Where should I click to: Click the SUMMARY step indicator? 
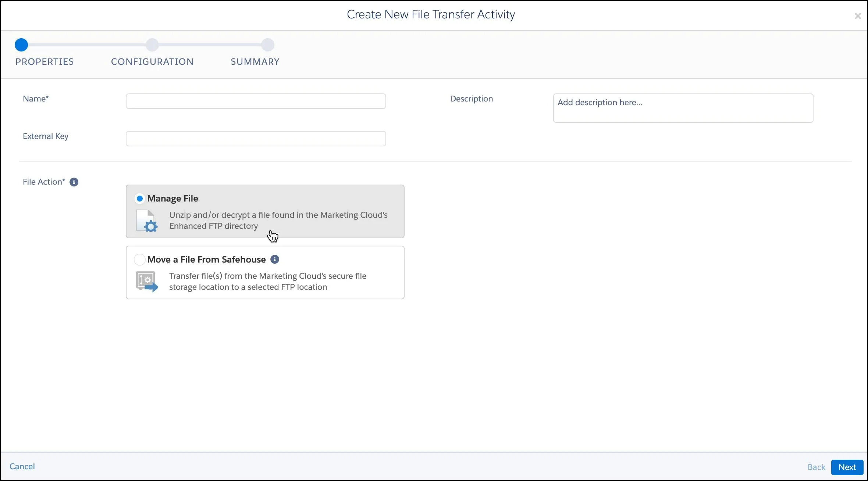coord(268,44)
